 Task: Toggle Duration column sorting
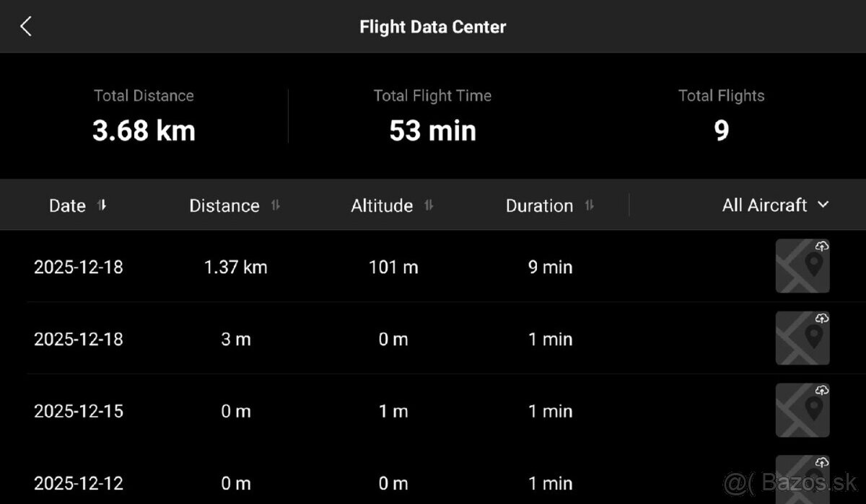[589, 205]
